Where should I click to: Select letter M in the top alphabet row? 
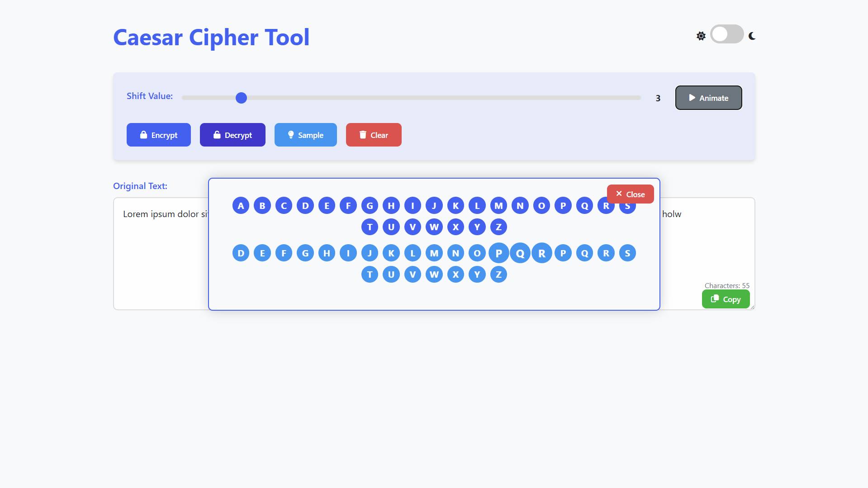coord(498,206)
